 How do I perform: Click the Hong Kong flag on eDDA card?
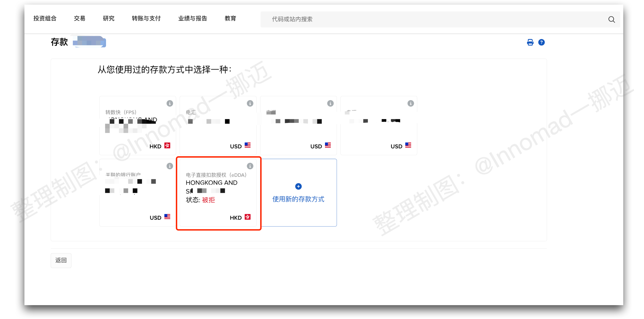[x=248, y=217]
